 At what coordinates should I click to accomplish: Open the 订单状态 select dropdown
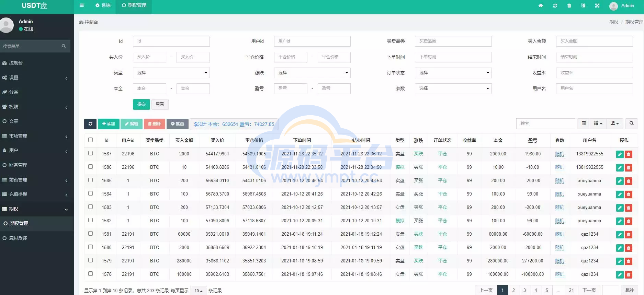point(453,73)
